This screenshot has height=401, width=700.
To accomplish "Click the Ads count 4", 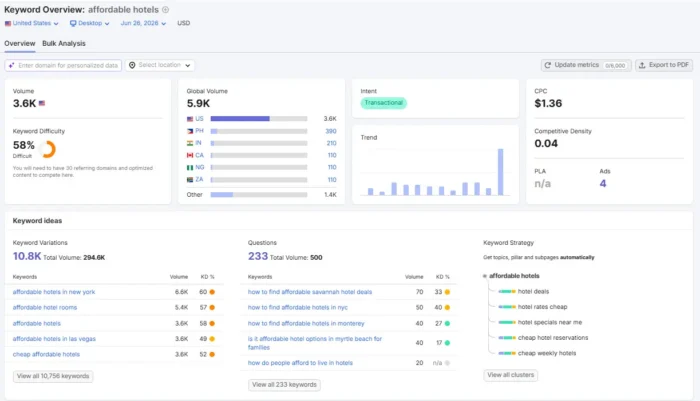I will click(x=603, y=184).
